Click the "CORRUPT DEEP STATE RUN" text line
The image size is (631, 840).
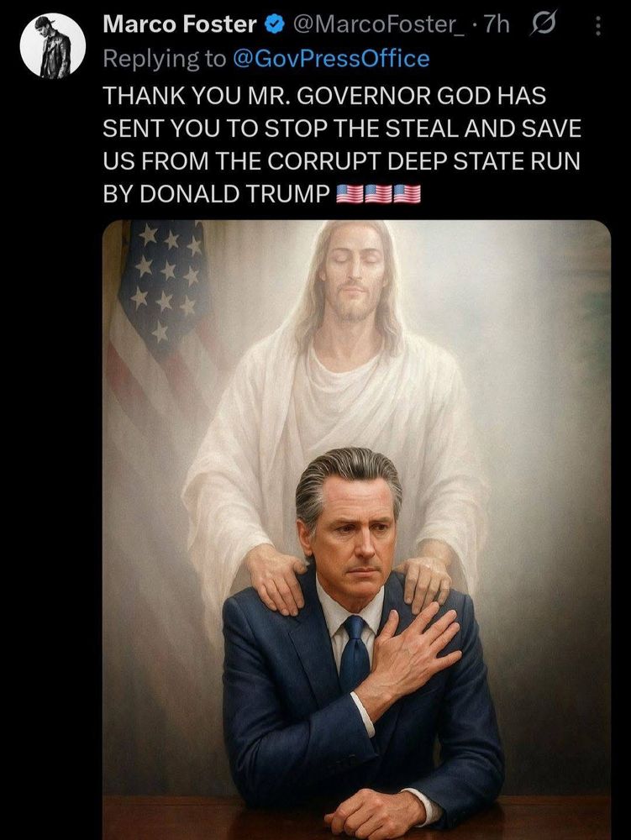pos(341,161)
